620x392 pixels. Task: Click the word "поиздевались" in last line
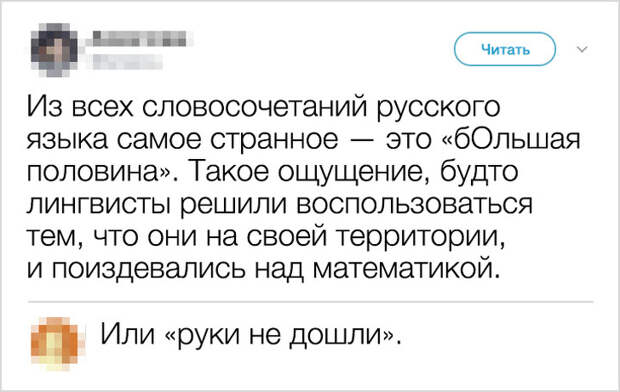click(148, 269)
